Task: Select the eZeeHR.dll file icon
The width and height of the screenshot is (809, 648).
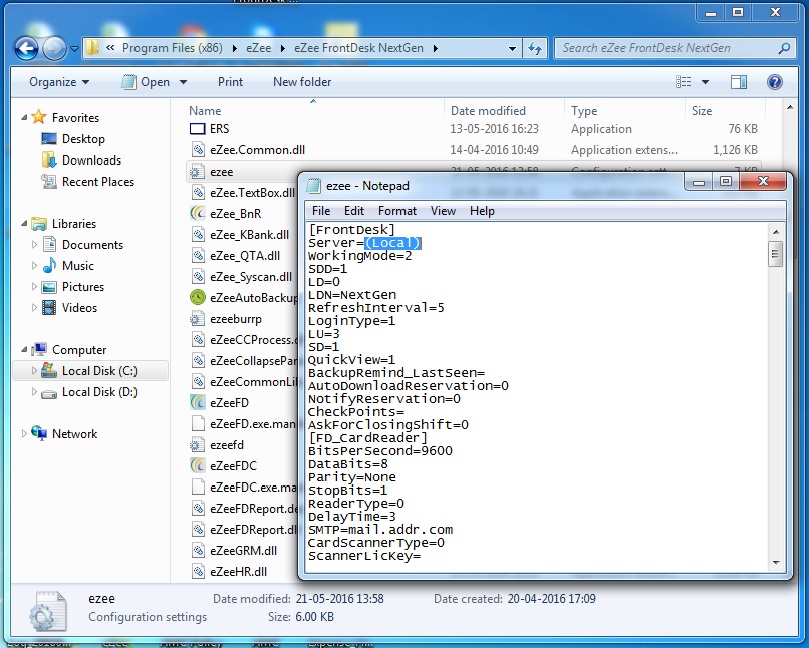Action: click(198, 572)
